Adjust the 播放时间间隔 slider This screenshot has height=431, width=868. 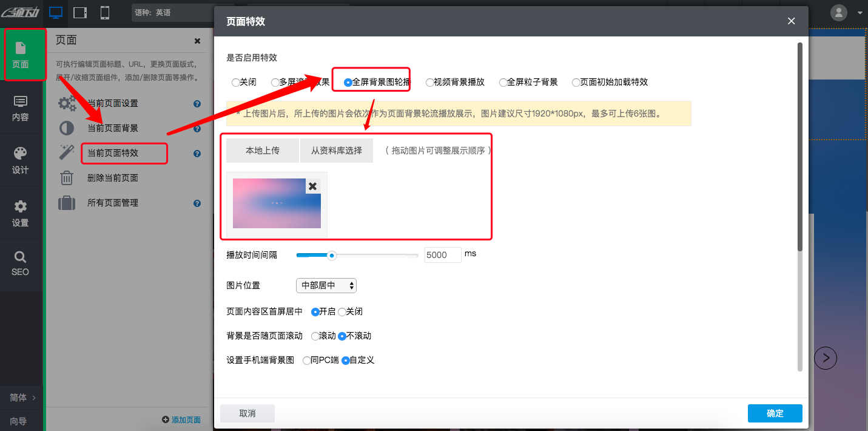coord(331,256)
